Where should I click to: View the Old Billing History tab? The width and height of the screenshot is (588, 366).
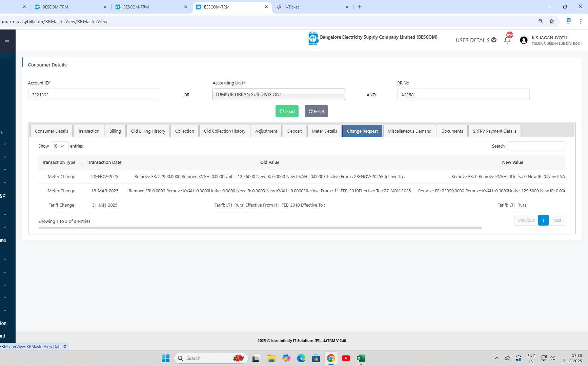point(148,131)
